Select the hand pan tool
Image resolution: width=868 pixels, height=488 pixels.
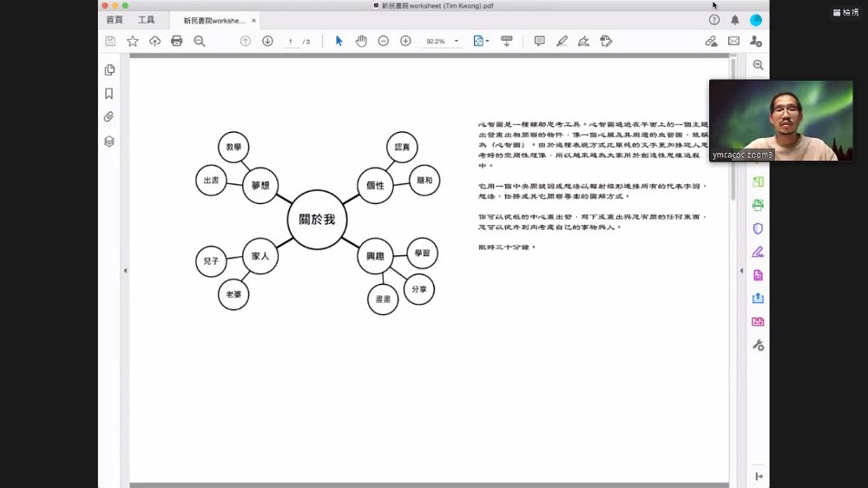361,41
